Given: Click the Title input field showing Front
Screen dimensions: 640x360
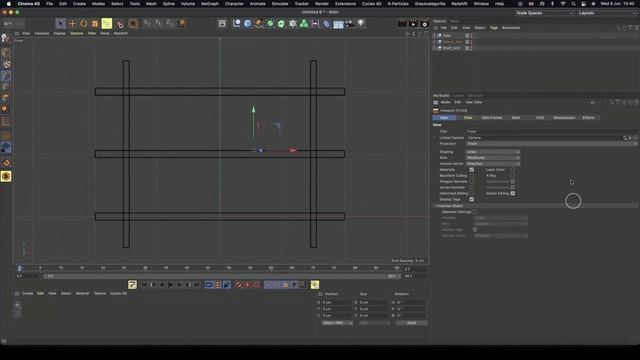Looking at the screenshot, I should coord(552,131).
